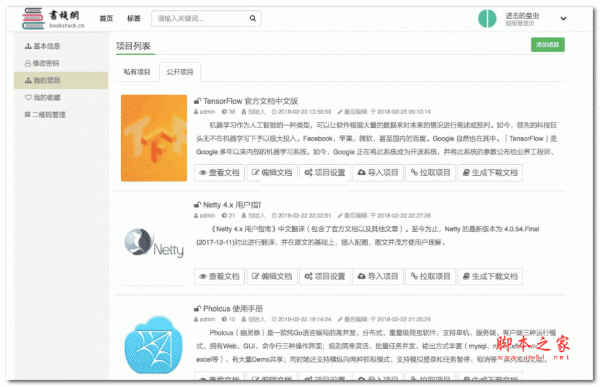Click the 项目列表 heading
Viewport: 600px width, 387px height.
[x=133, y=46]
